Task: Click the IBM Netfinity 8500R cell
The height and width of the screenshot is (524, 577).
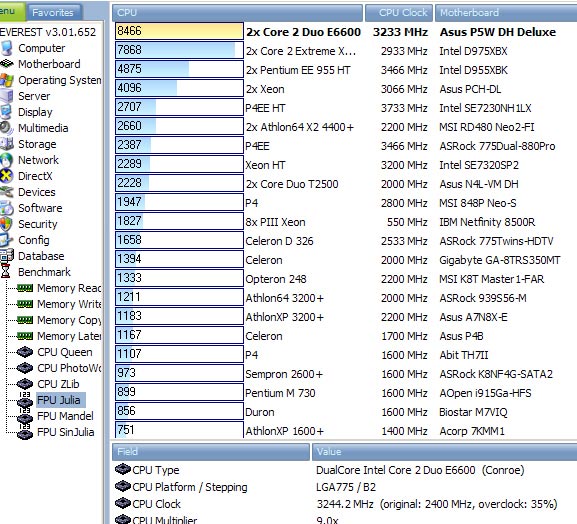Action: pos(487,222)
